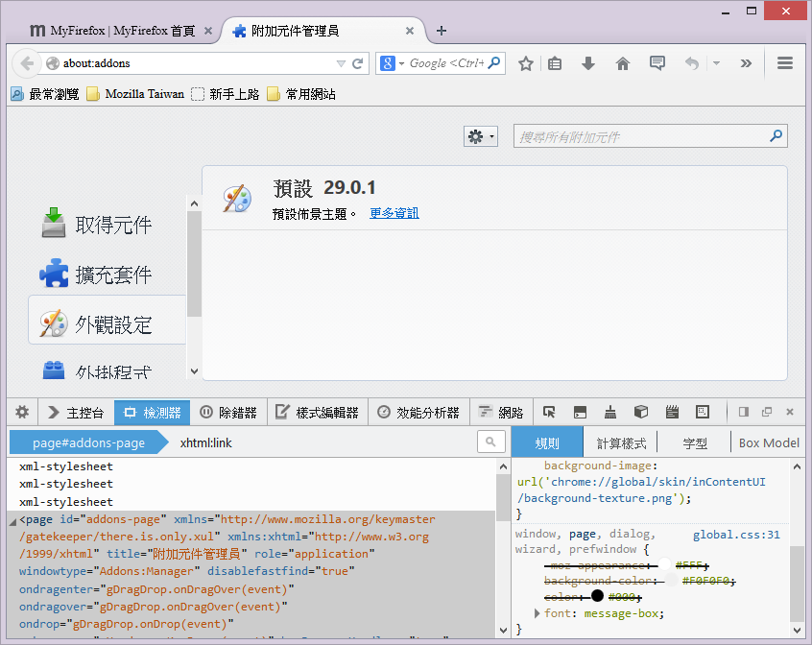The height and width of the screenshot is (645, 812).
Task: Toggle the pick element from page tool
Action: coord(549,413)
